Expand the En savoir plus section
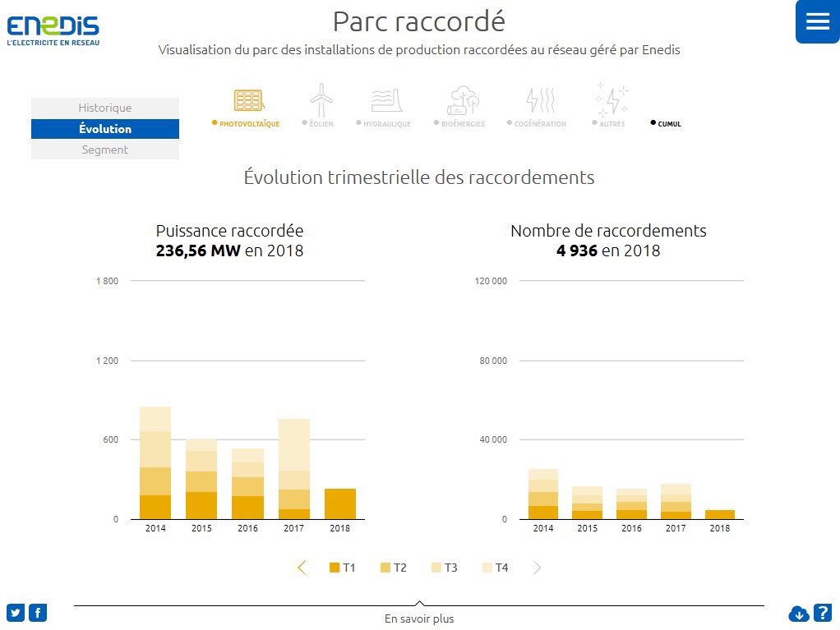Screen dimensions: 840x630 419,619
